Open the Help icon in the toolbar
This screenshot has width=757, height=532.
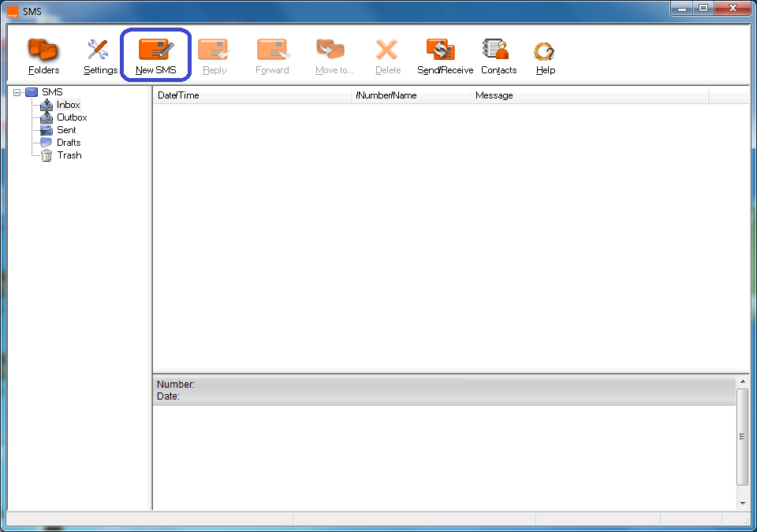(x=545, y=55)
